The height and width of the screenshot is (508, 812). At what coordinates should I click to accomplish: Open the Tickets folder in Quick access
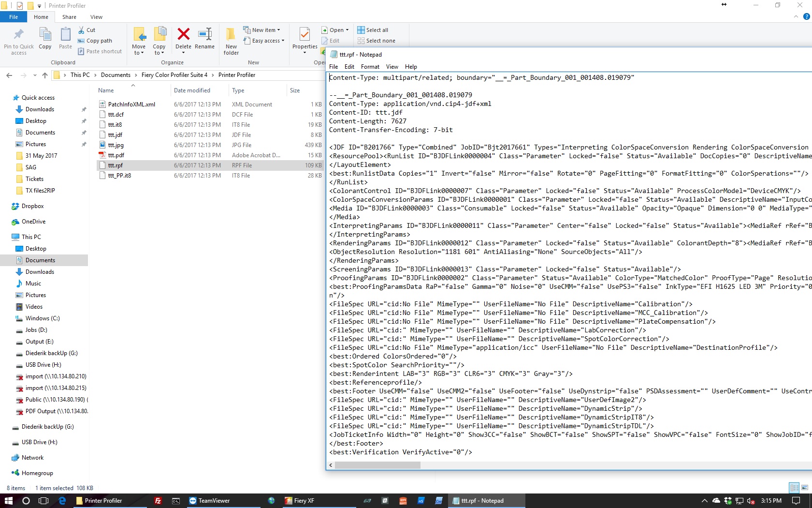click(34, 179)
